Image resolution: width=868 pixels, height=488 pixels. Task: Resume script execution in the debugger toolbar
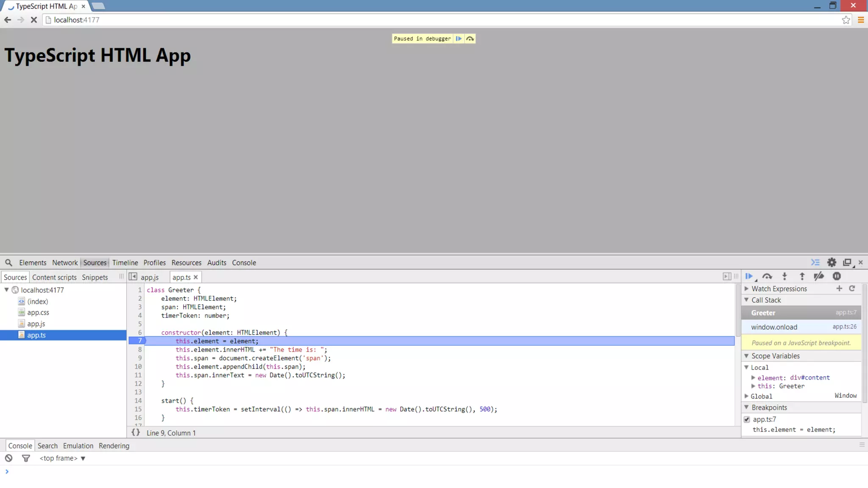(749, 276)
